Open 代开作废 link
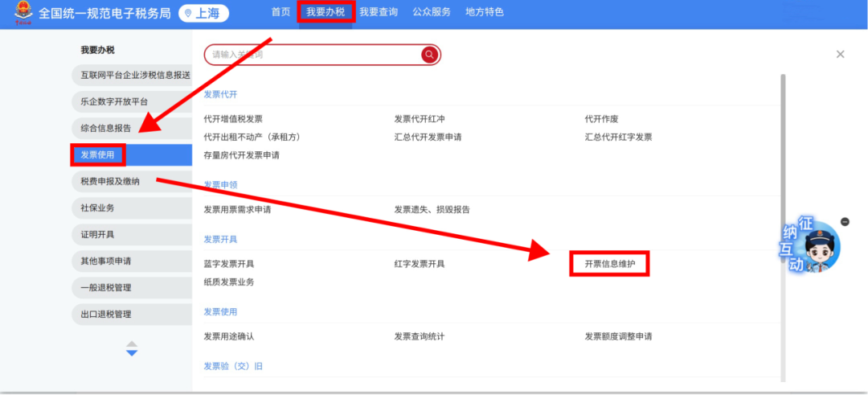The height and width of the screenshot is (395, 868). (602, 118)
